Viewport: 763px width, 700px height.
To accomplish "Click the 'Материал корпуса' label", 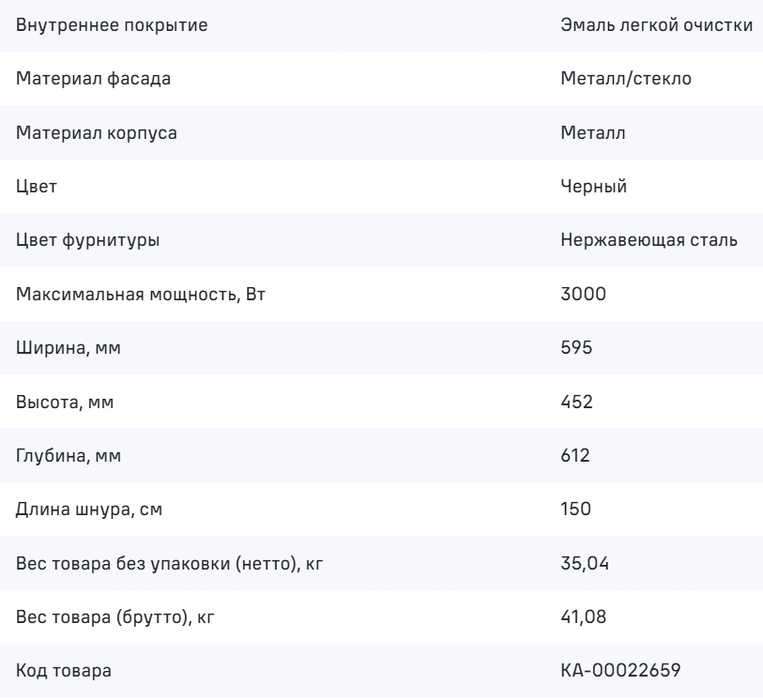I will pyautogui.click(x=98, y=133).
